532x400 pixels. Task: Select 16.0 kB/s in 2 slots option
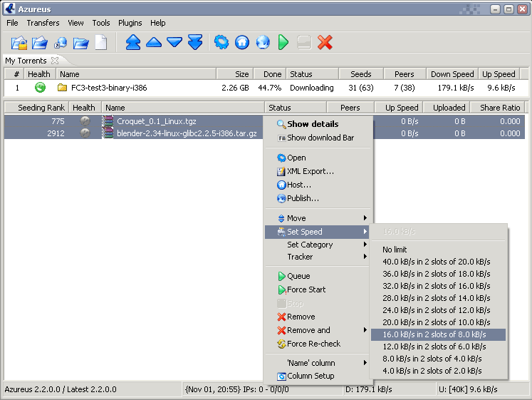click(434, 334)
